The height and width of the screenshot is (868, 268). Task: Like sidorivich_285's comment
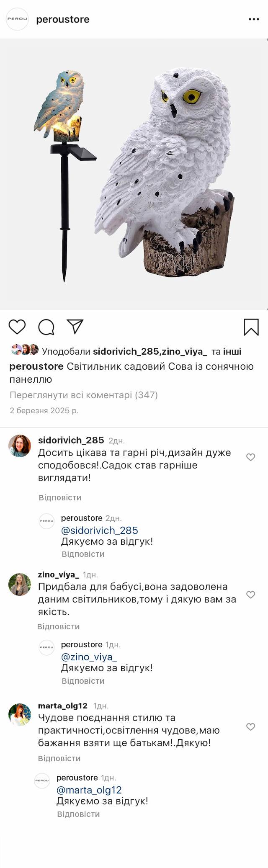(x=250, y=457)
